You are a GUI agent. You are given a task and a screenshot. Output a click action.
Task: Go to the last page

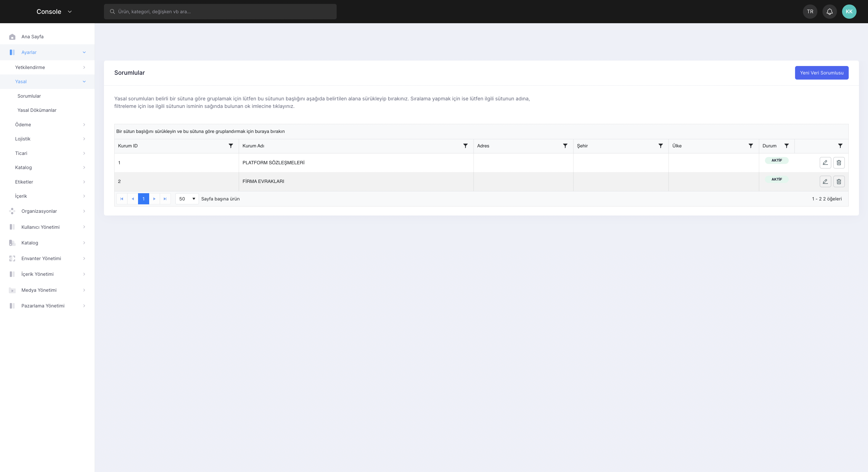pos(165,199)
